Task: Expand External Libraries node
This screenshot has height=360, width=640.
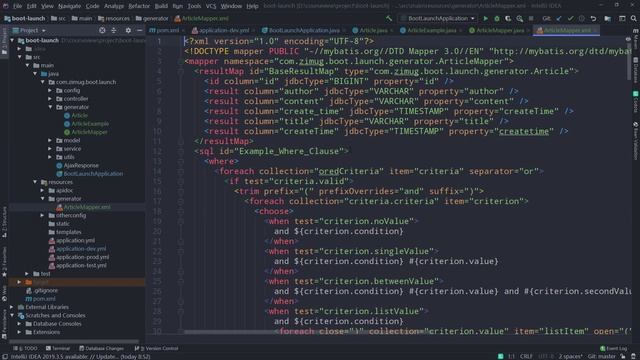Action: tap(12, 307)
